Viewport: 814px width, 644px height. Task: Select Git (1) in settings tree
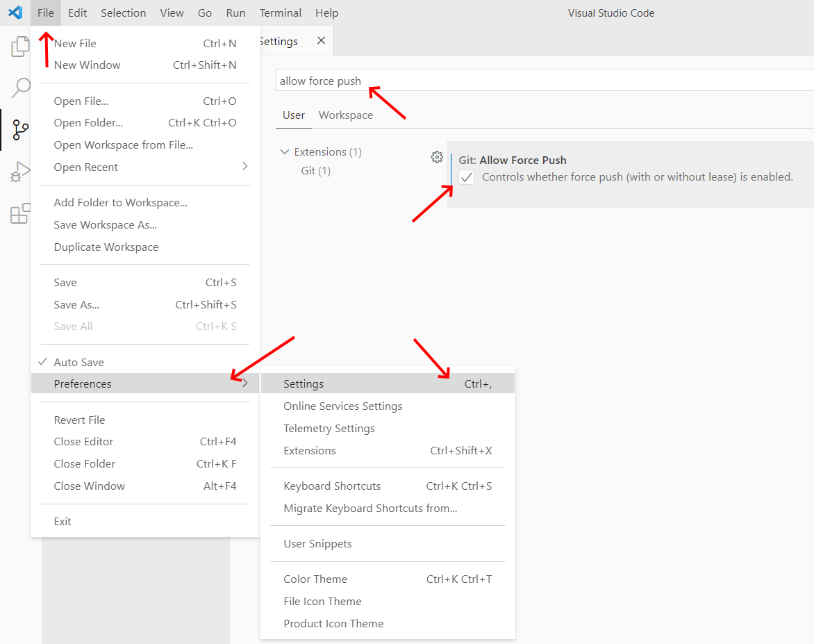pos(315,170)
